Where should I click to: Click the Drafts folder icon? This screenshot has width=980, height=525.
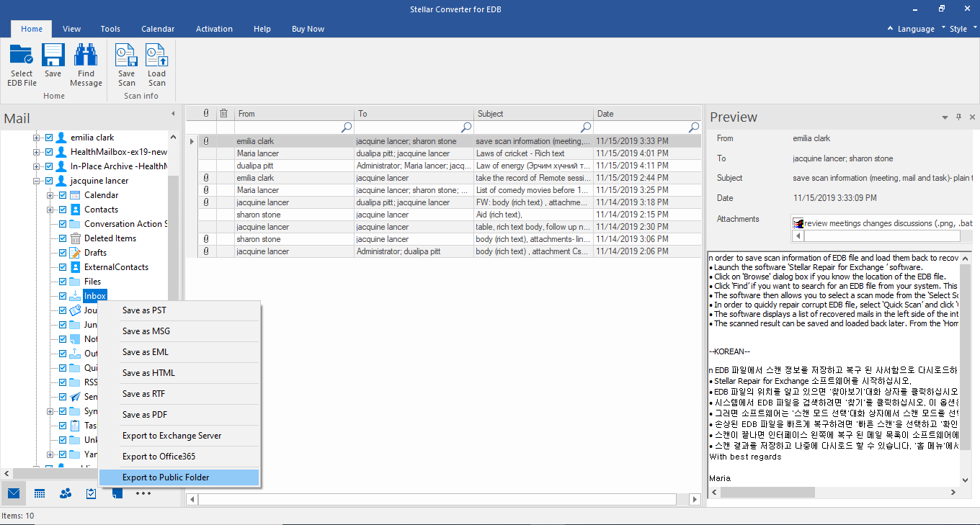coord(75,253)
